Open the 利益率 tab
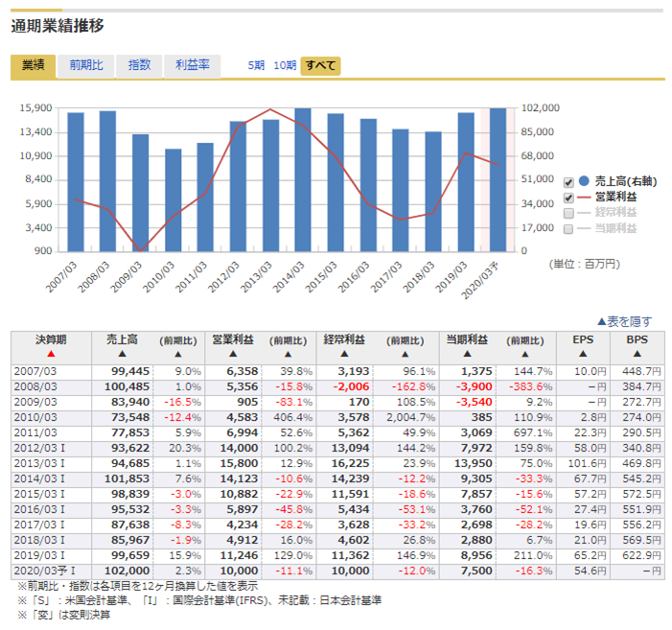The height and width of the screenshot is (630, 672). pos(192,65)
